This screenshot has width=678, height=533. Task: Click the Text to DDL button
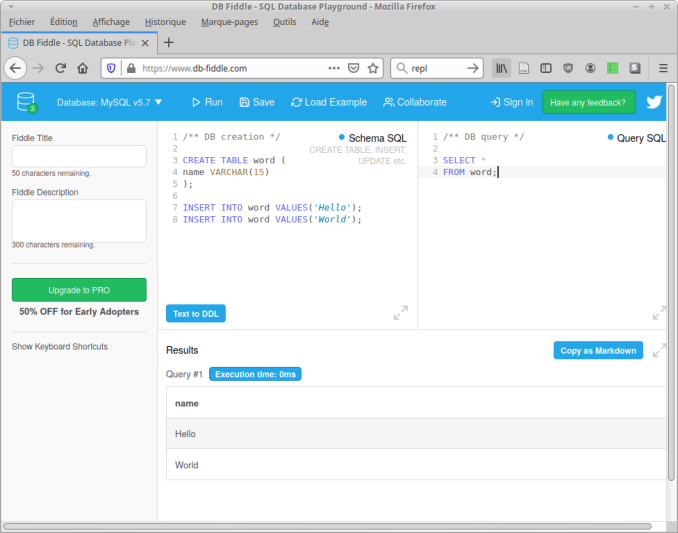(196, 313)
